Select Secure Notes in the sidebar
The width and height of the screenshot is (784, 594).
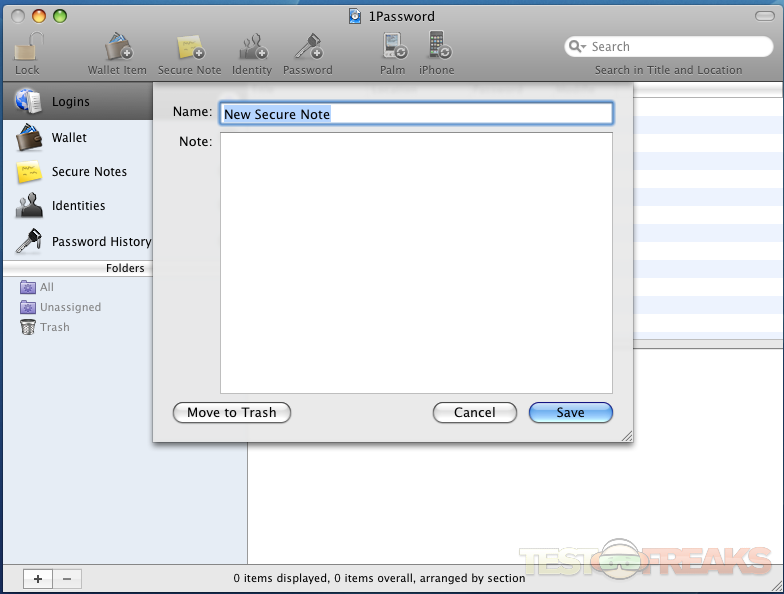point(88,172)
